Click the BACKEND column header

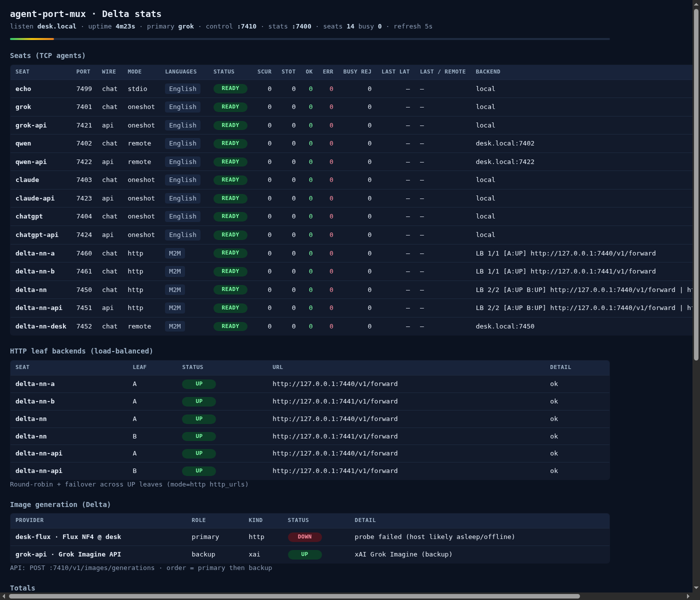488,71
